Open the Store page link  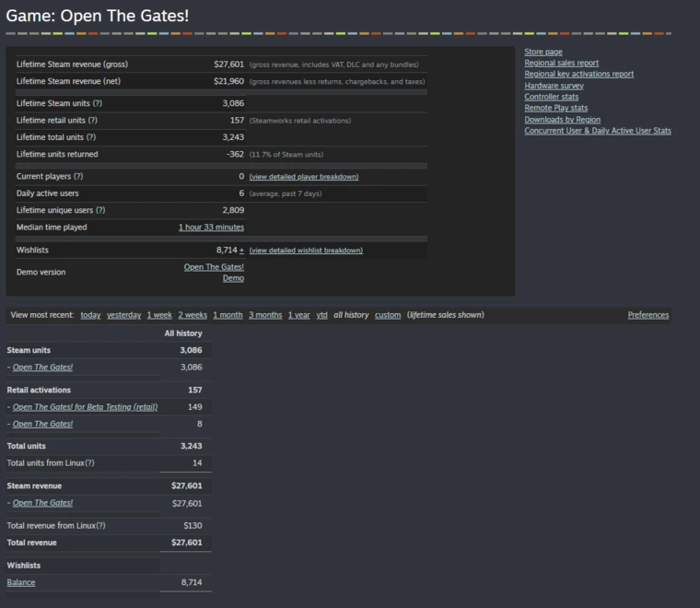coord(542,52)
